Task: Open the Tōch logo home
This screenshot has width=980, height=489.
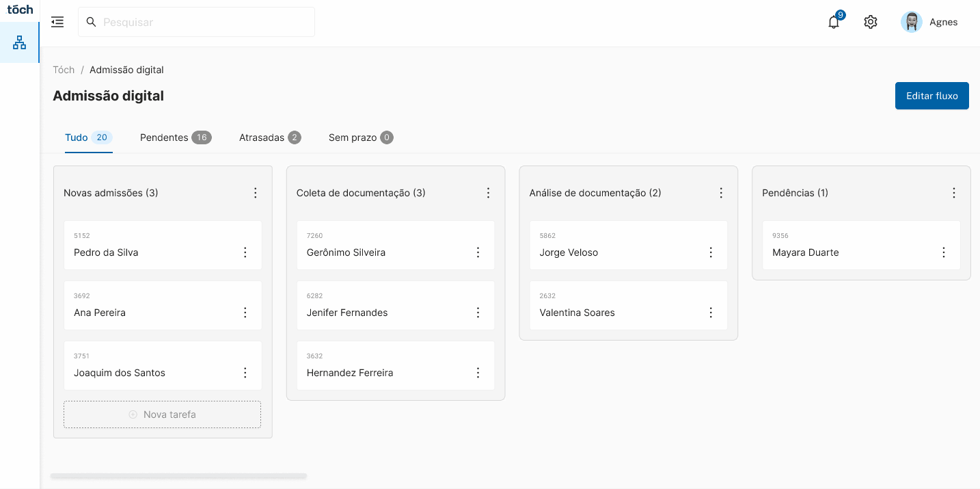Action: [x=20, y=10]
